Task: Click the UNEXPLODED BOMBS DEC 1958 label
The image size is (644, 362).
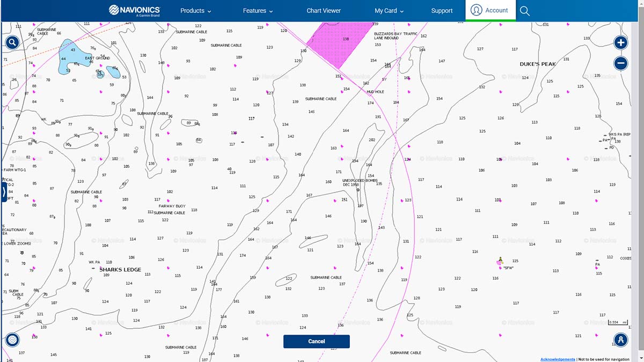Action: coord(360,182)
